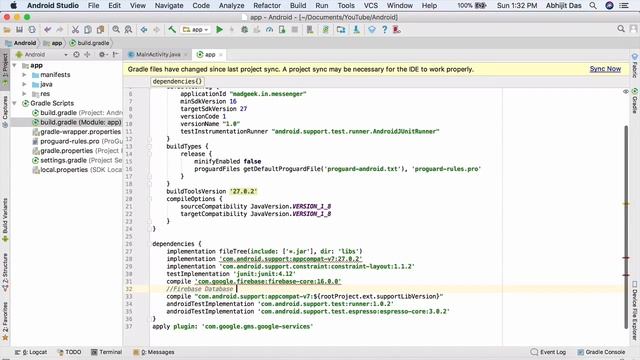Toggle the Favorites side panel
This screenshot has height=360, width=640.
point(5,321)
